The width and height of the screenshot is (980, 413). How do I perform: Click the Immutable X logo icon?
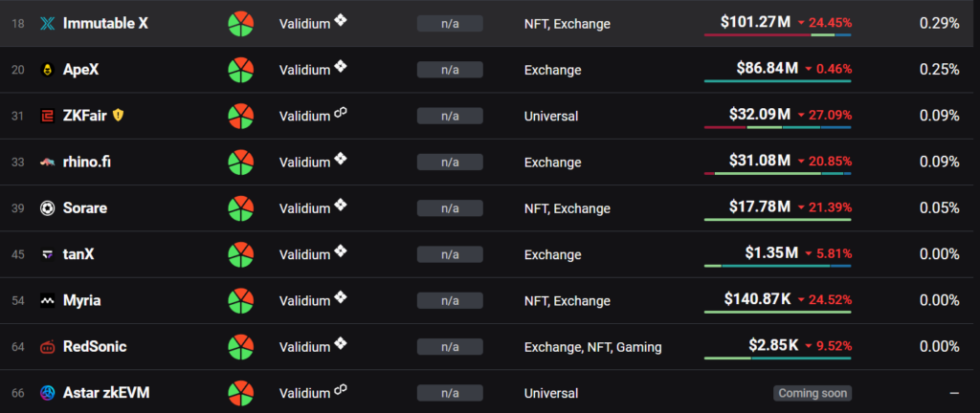coord(48,23)
